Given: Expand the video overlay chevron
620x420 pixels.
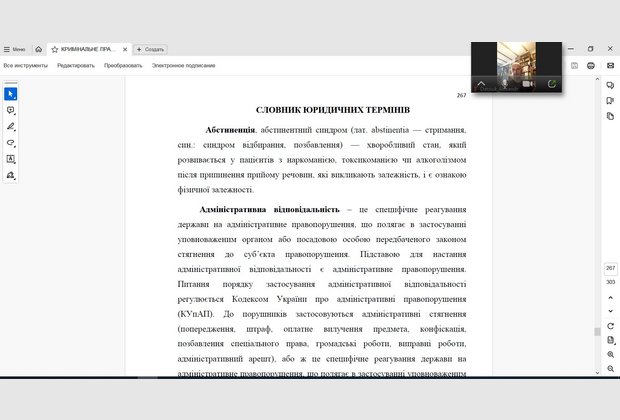Looking at the screenshot, I should tap(481, 84).
